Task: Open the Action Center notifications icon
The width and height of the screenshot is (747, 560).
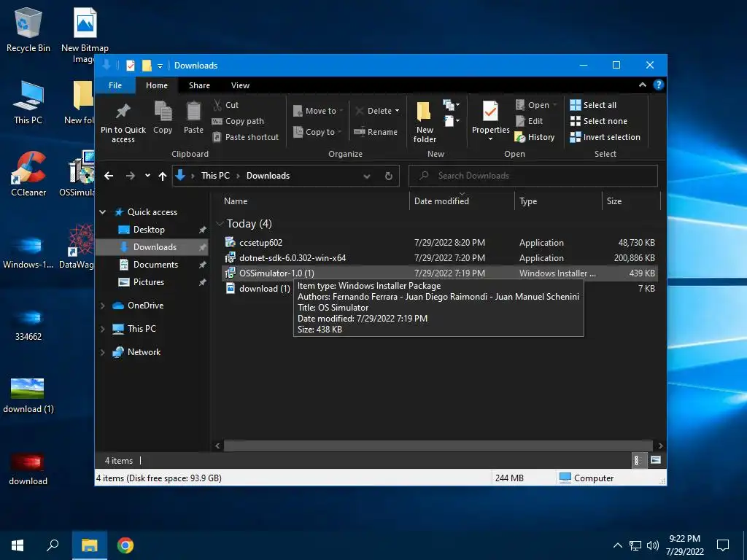Action: click(x=723, y=545)
